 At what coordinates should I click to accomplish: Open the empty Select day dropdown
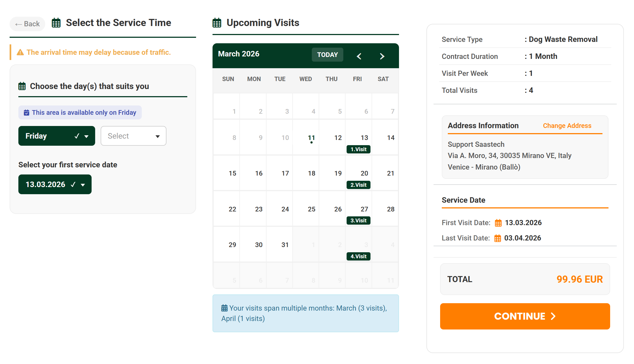tap(133, 136)
